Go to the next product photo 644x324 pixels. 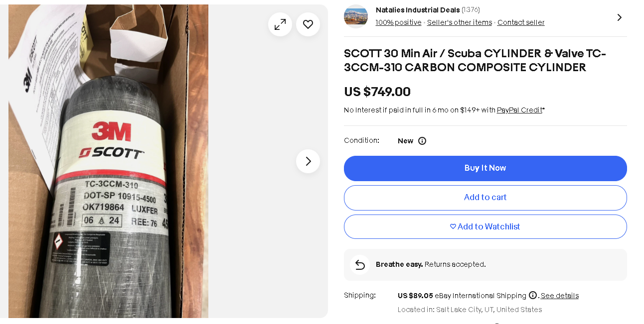tap(308, 161)
